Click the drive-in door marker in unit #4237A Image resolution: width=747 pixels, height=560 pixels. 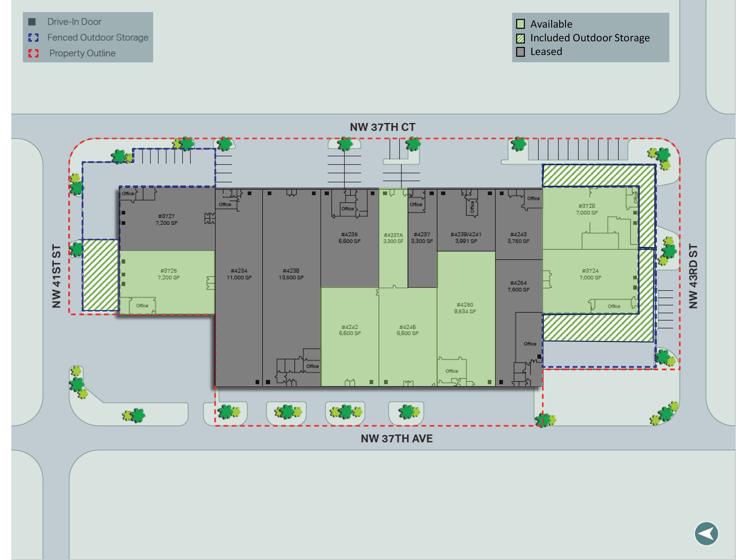(x=385, y=193)
